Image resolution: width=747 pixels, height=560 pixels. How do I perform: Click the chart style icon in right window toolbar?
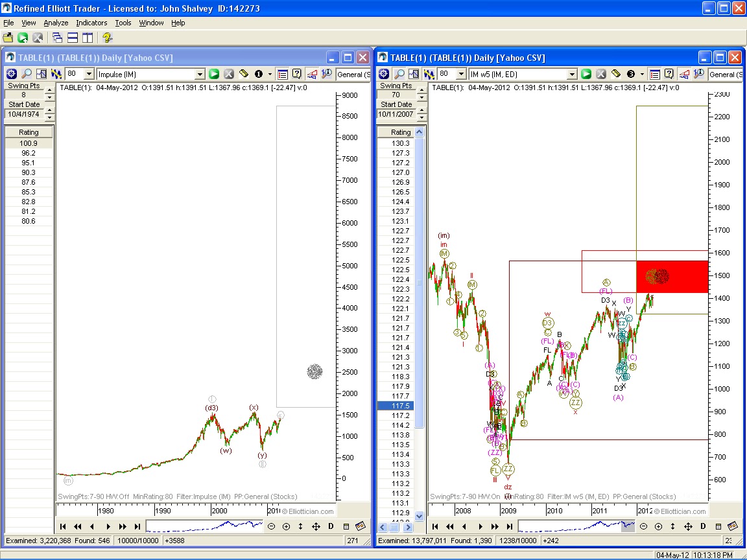click(414, 74)
